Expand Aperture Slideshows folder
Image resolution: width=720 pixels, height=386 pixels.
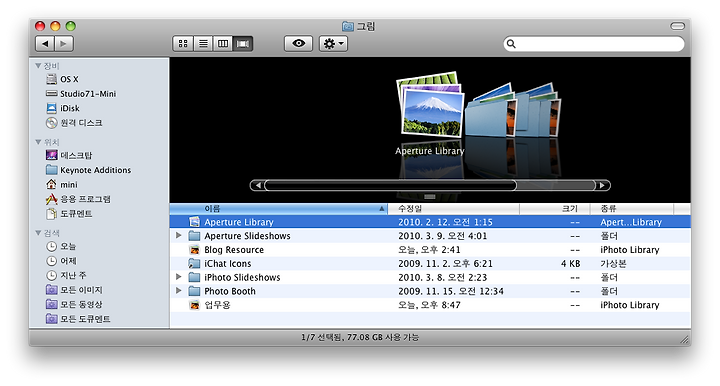pyautogui.click(x=179, y=236)
